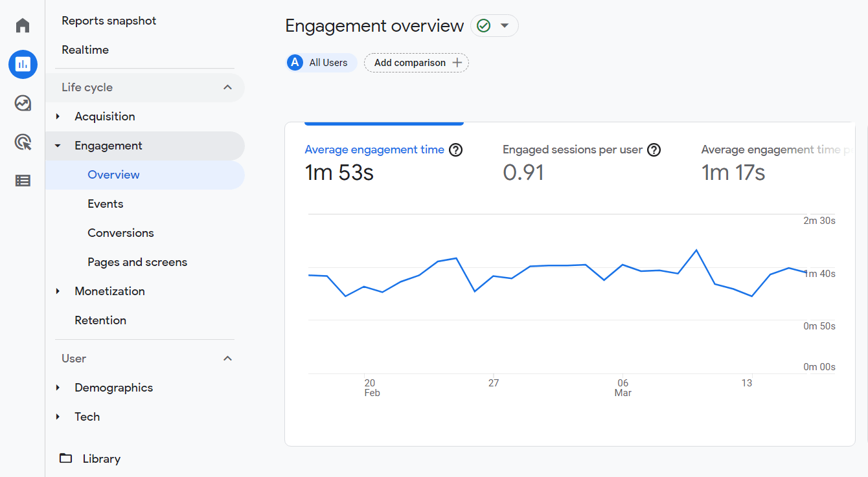Image resolution: width=868 pixels, height=477 pixels.
Task: Click the list-style navigation icon below Advertising
Action: 22,181
